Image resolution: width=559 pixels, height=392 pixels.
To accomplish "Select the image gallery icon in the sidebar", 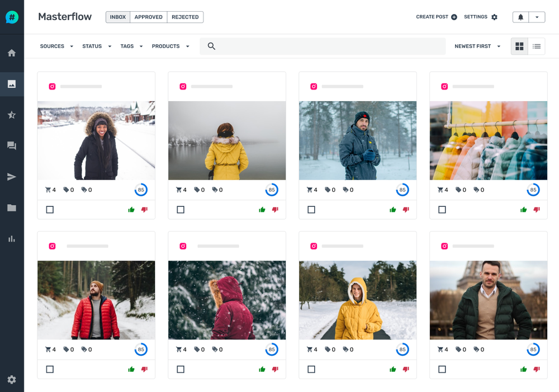I will tap(12, 84).
